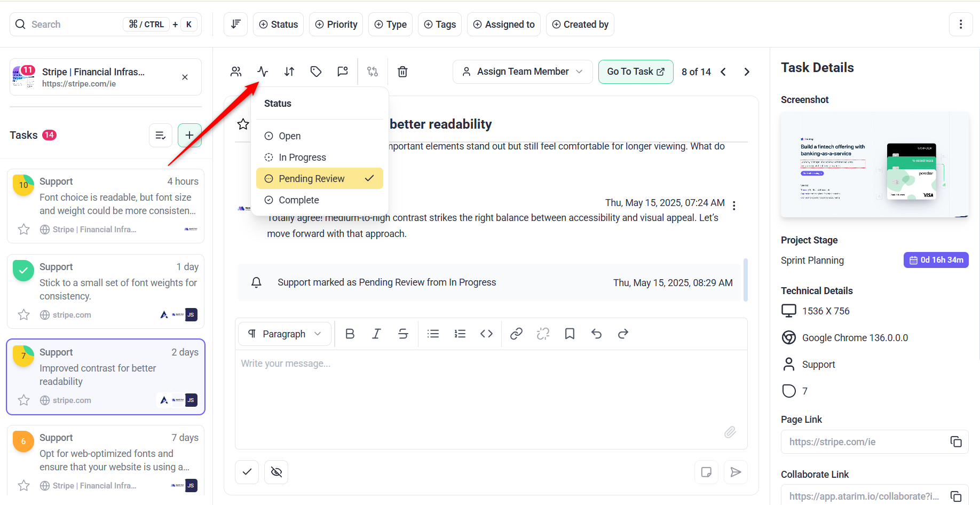Open the Priority filter dropdown
This screenshot has width=980, height=505.
[336, 25]
